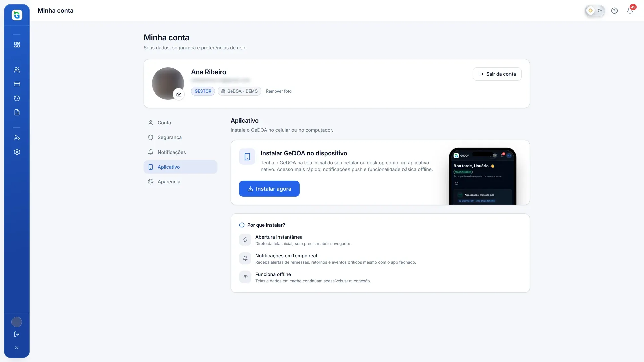The width and height of the screenshot is (644, 362).
Task: Click the 'Funciona offline' heading text
Action: (x=273, y=274)
